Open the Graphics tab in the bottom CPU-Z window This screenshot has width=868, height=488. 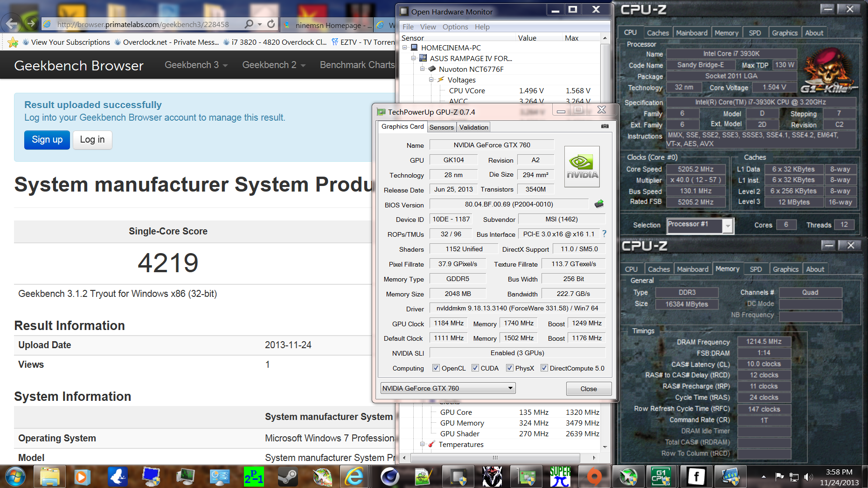click(785, 269)
